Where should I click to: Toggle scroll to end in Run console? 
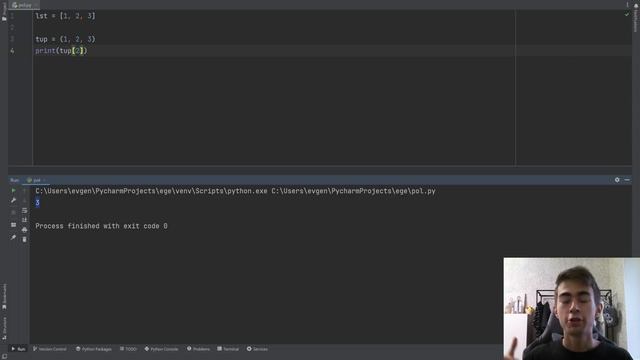(x=24, y=220)
